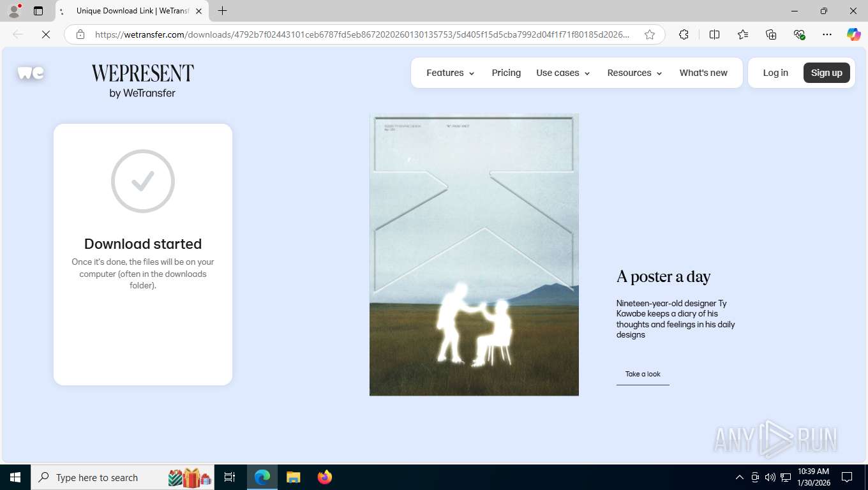Open the poster artwork image
This screenshot has width=868, height=490.
[x=474, y=255]
